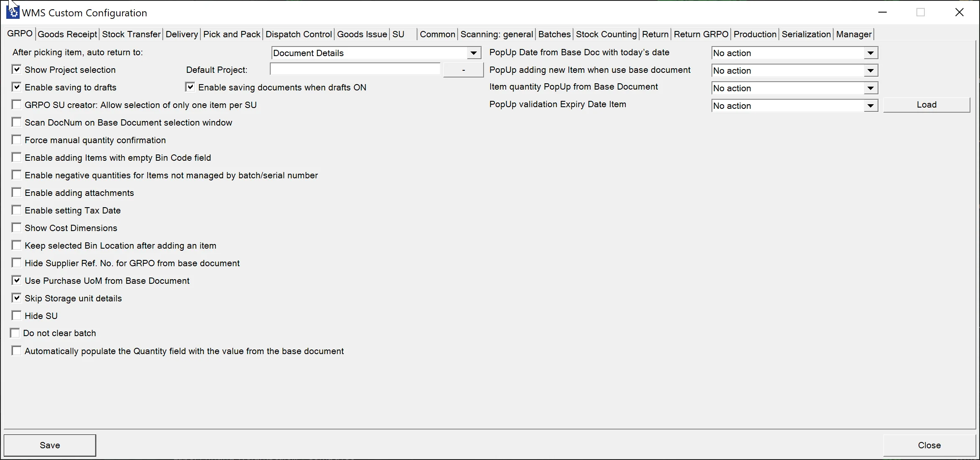Screen dimensions: 980x460
Task: Click the WMS Custom Configuration app icon
Action: coord(13,12)
